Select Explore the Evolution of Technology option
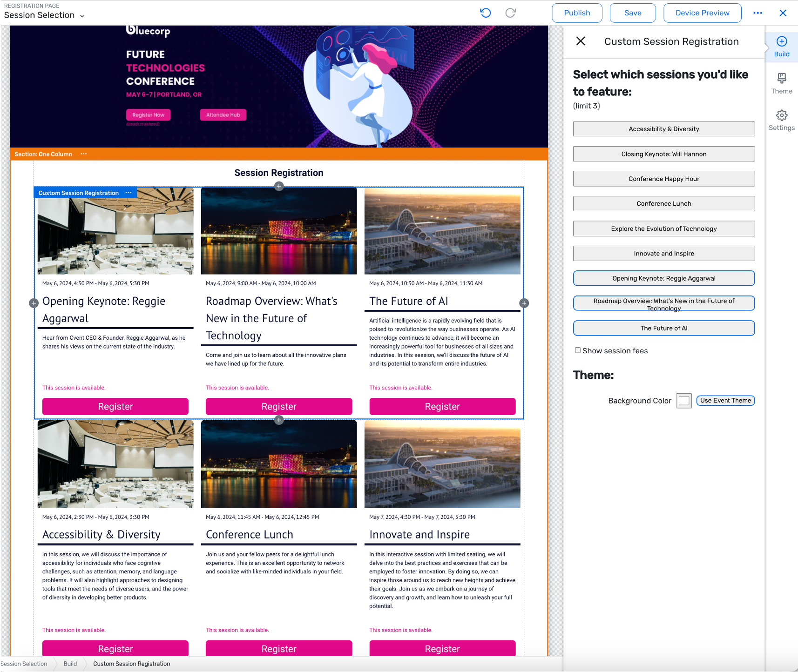The image size is (798, 672). (x=664, y=228)
